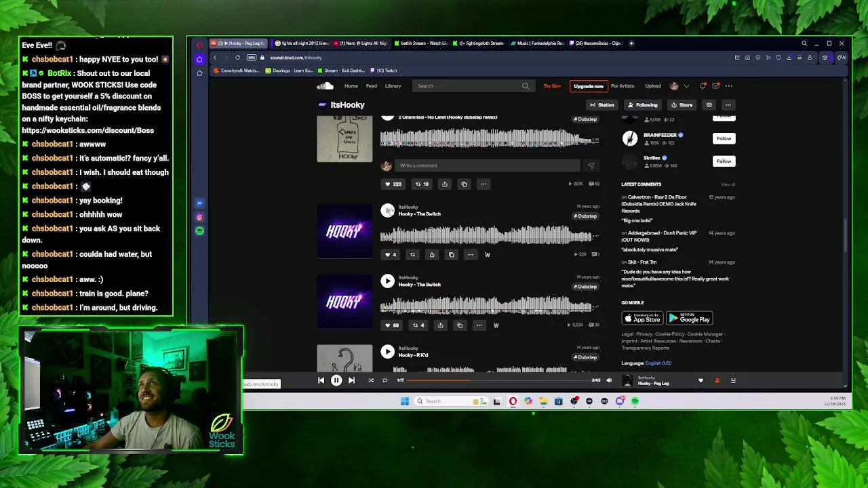
Task: Open the SoundCloud logo home link
Action: (x=325, y=86)
